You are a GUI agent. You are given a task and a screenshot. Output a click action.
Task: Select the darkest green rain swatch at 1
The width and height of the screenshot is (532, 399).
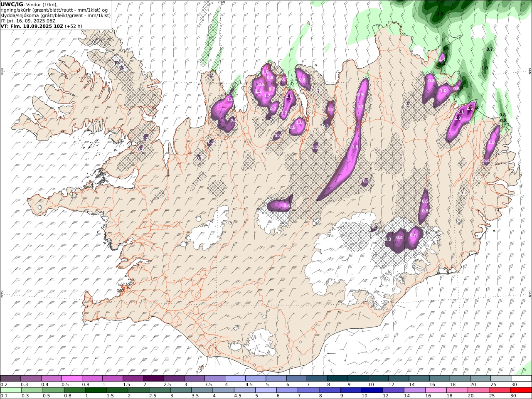[x=96, y=390]
